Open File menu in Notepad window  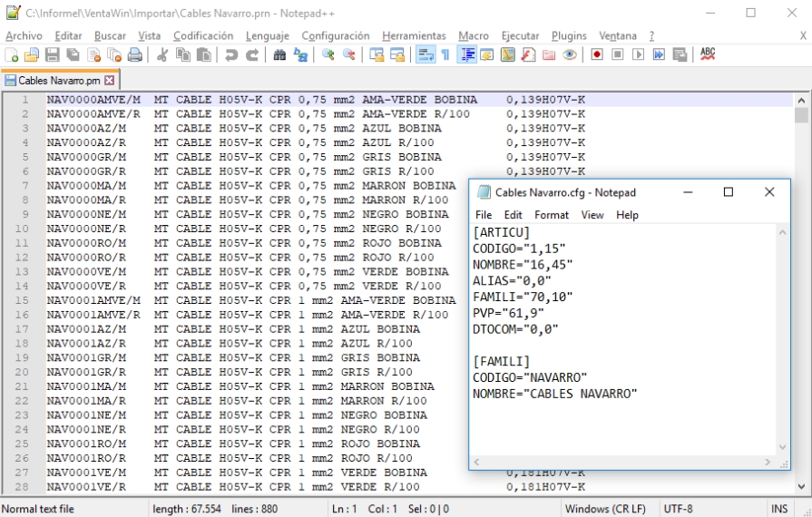point(484,215)
